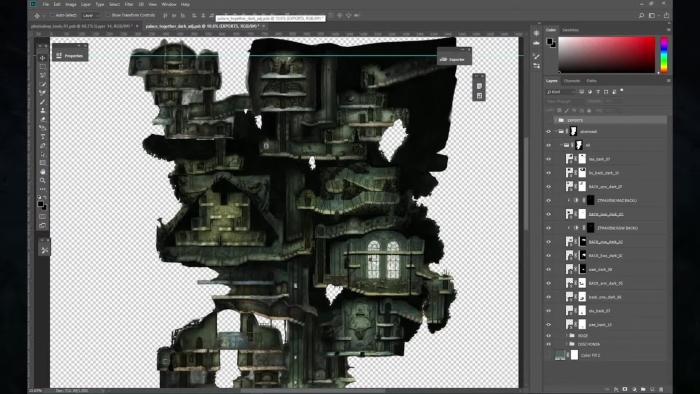Enable Show Transform Controls checkbox
The width and height of the screenshot is (700, 394).
tap(108, 15)
